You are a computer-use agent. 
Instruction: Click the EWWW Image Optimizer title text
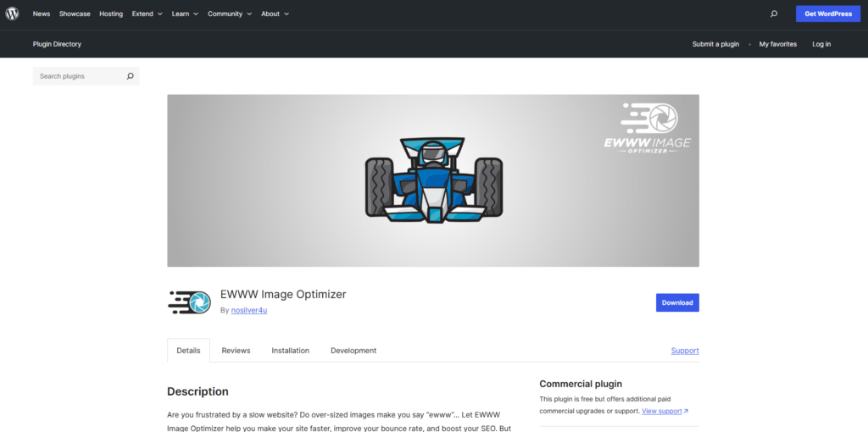pos(283,294)
